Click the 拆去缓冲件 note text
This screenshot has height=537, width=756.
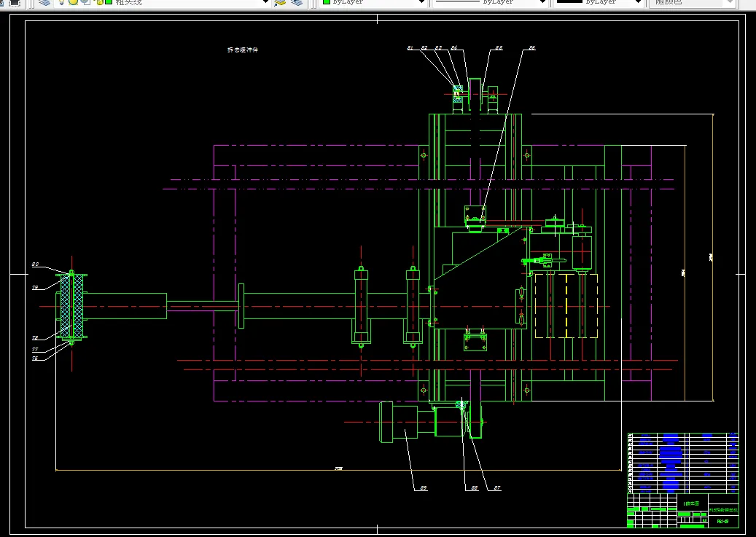243,50
